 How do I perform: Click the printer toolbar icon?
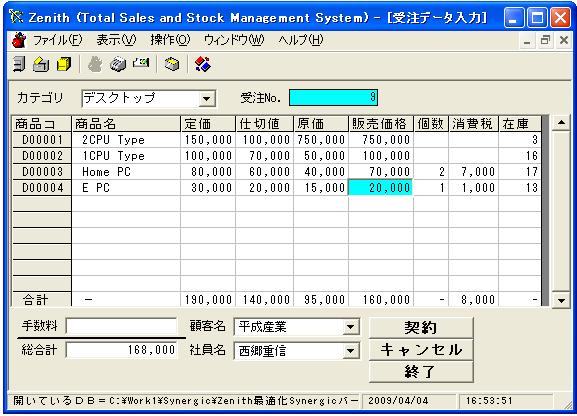[118, 64]
